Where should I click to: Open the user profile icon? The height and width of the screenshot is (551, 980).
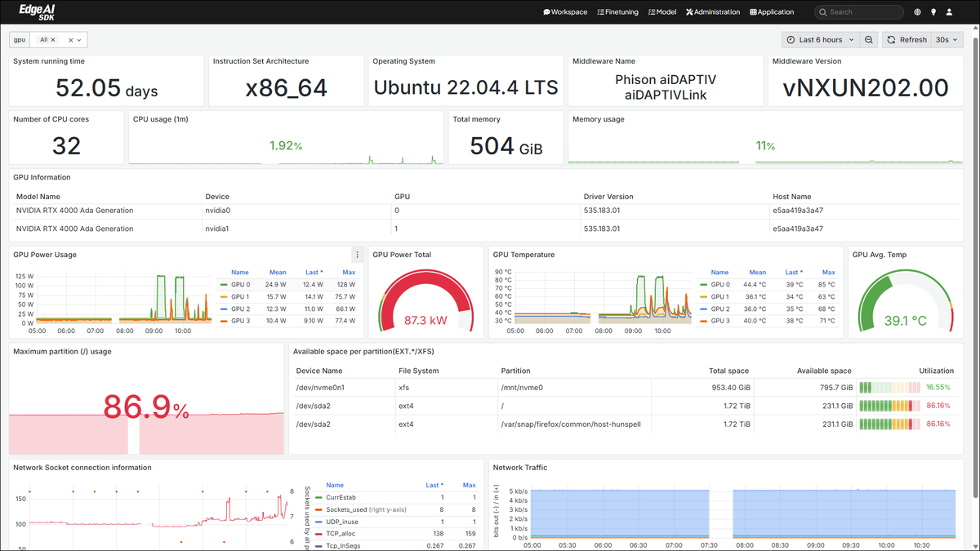pyautogui.click(x=949, y=11)
